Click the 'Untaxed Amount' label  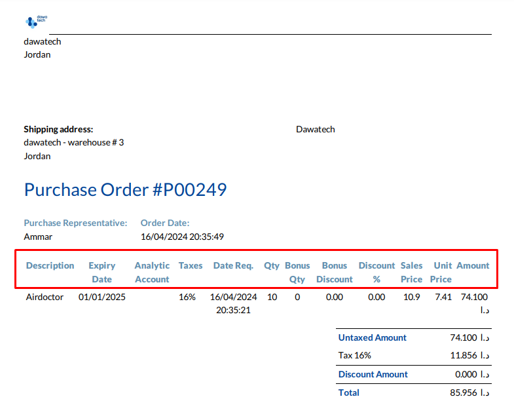(373, 337)
